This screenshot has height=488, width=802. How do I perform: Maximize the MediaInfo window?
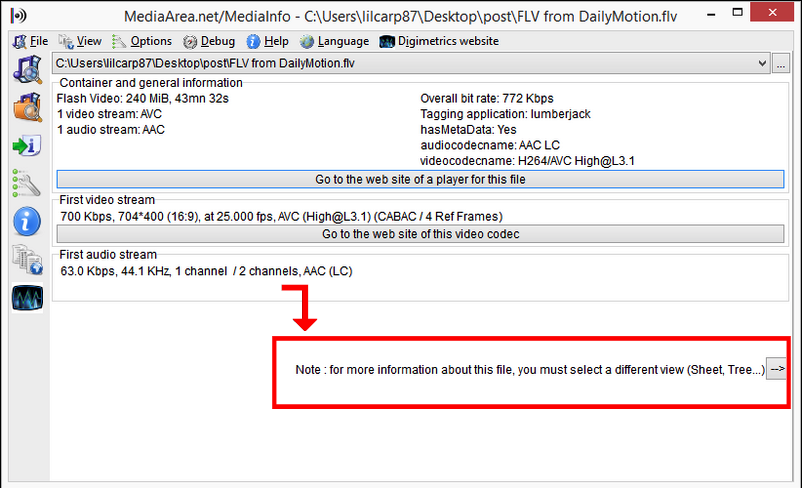tap(737, 13)
